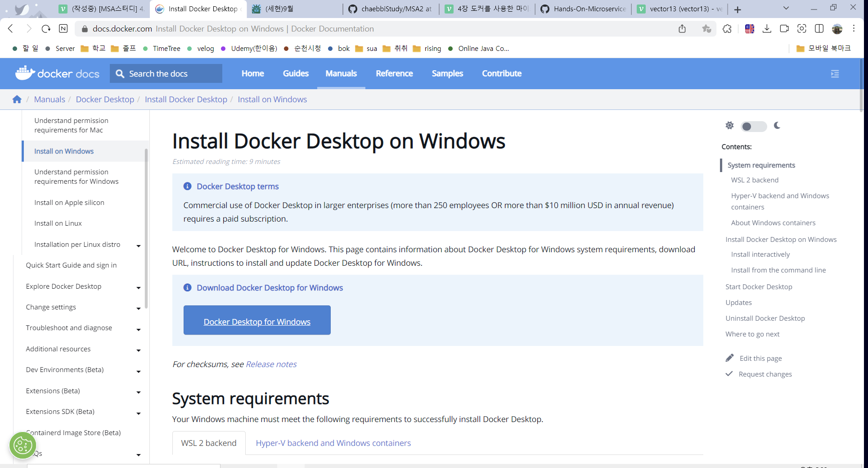Click Docker Desktop breadcrumb link

click(105, 100)
